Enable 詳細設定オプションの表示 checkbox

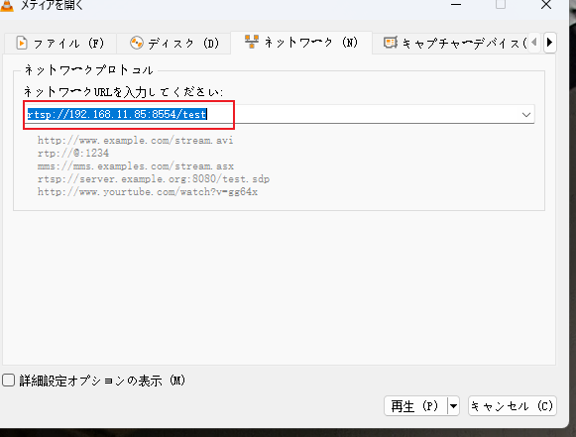pos(8,380)
